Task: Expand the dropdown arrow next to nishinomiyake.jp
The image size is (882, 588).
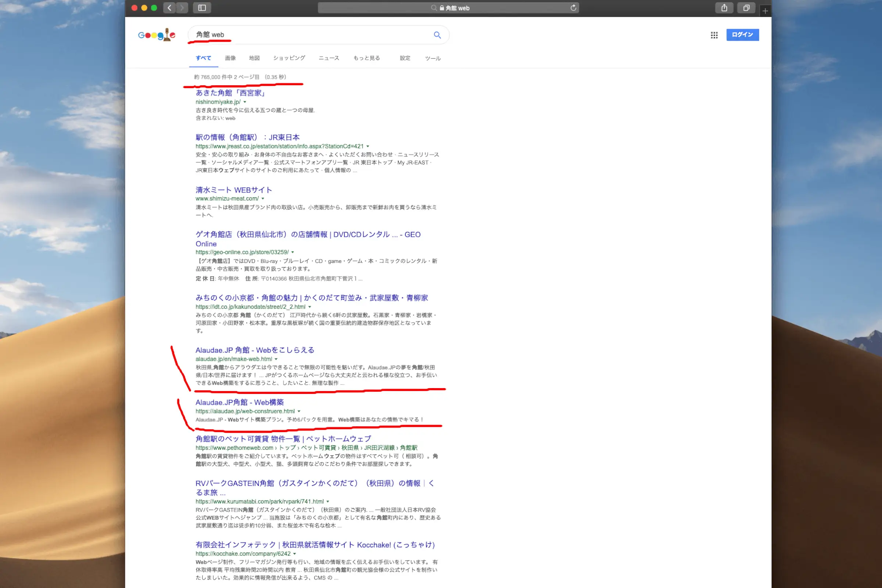Action: (245, 102)
